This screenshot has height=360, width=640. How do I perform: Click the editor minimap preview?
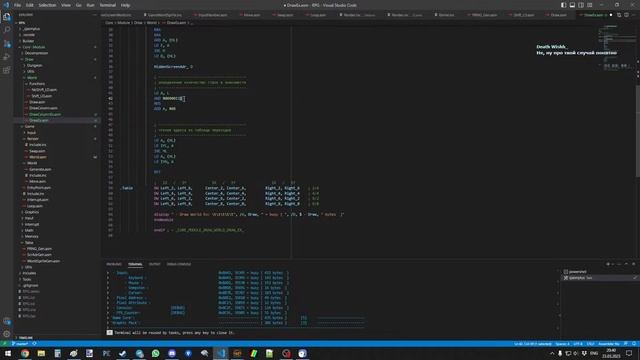tap(616, 47)
